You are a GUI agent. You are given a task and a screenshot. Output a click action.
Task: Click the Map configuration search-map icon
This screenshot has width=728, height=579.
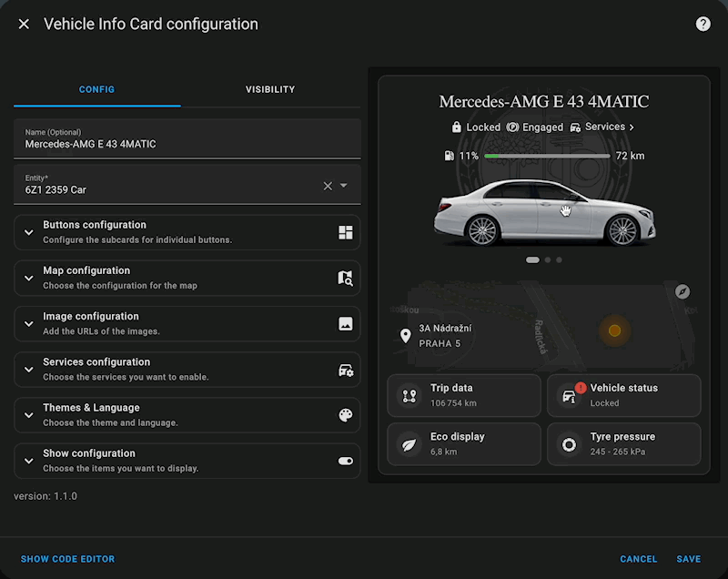coord(346,279)
